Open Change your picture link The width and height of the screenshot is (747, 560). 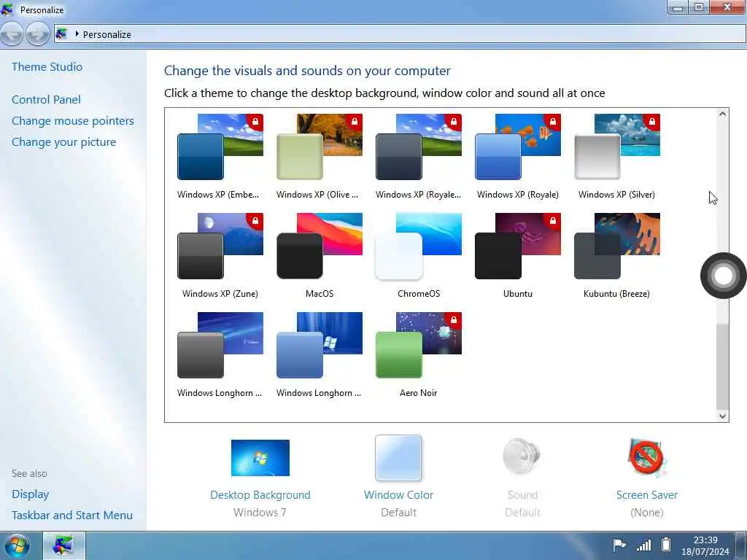tap(64, 142)
